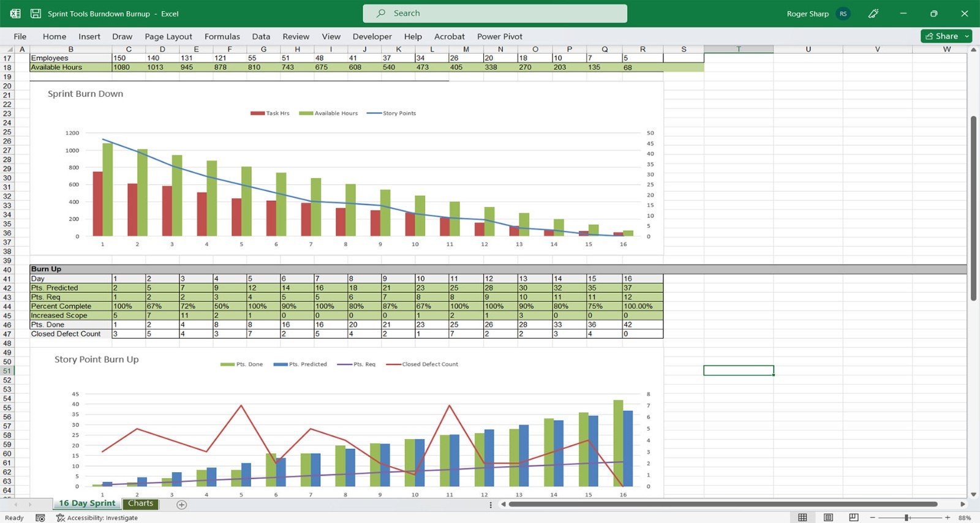980x523 pixels.
Task: Click the Save icon in title bar
Action: coord(36,13)
